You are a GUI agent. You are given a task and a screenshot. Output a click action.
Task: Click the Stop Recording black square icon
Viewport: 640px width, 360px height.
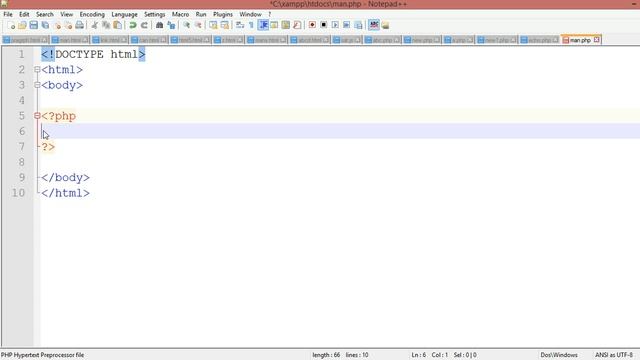pos(324,25)
